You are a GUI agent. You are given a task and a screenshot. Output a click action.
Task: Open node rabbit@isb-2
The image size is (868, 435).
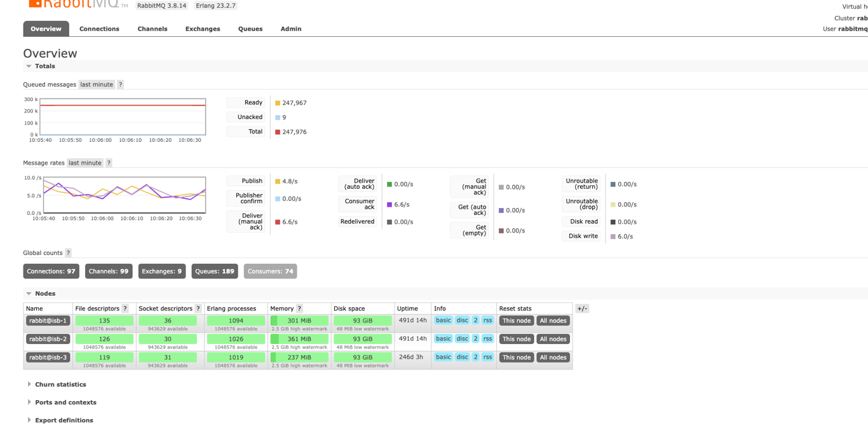pos(48,339)
